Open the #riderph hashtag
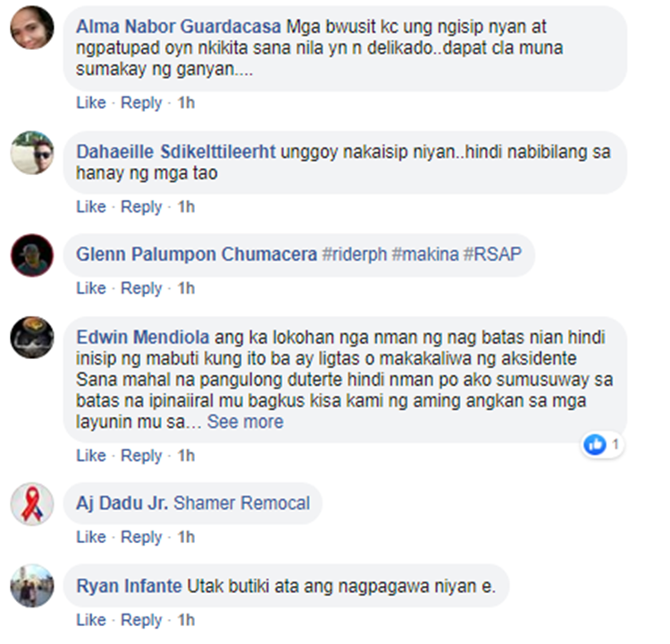Viewport: 670px width, 644px height. (x=355, y=255)
